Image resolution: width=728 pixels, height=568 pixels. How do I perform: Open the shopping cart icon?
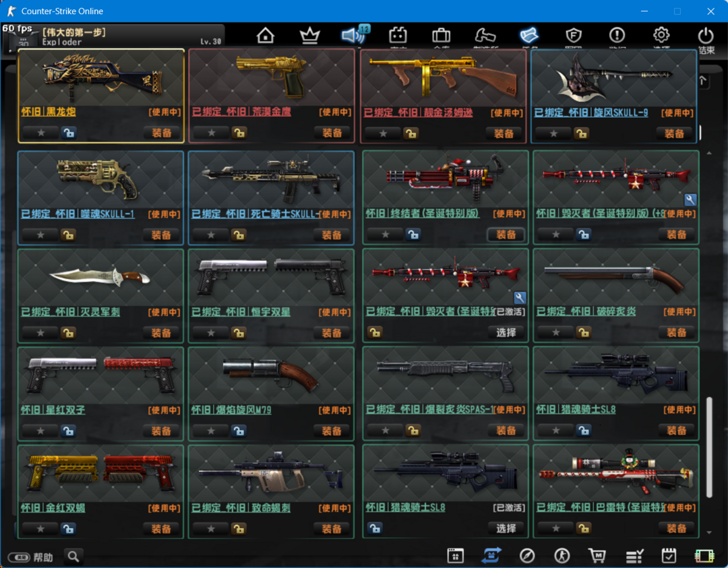(x=597, y=555)
